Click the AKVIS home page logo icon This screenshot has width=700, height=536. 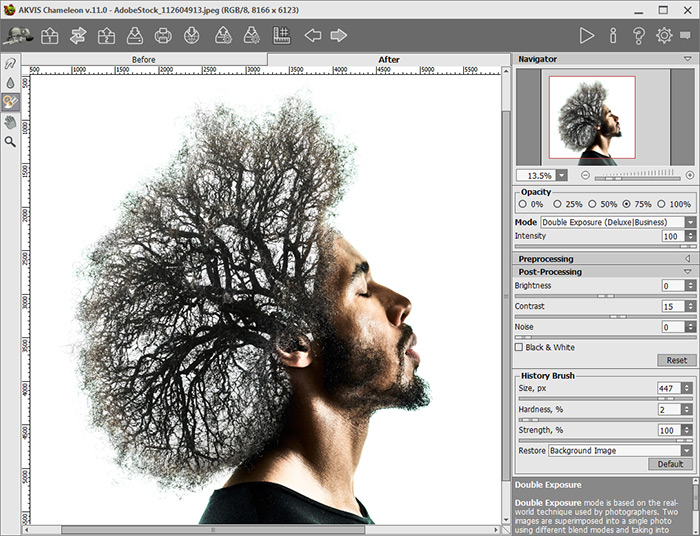pos(18,35)
